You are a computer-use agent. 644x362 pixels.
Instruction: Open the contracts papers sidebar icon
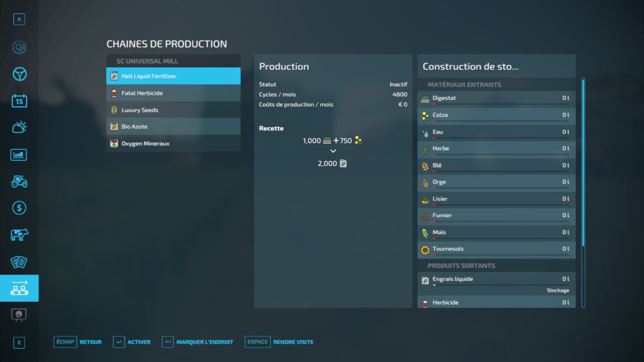click(19, 261)
